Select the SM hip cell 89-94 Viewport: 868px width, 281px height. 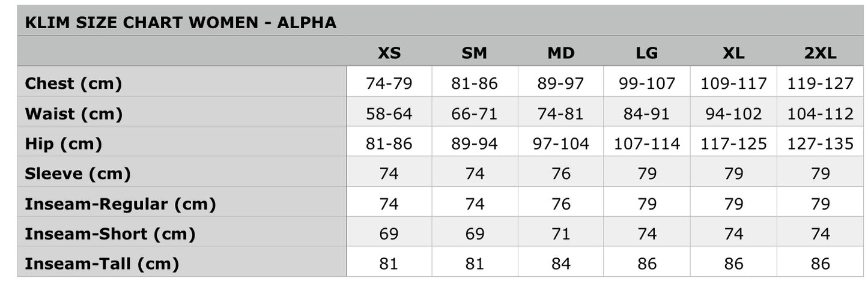point(475,144)
